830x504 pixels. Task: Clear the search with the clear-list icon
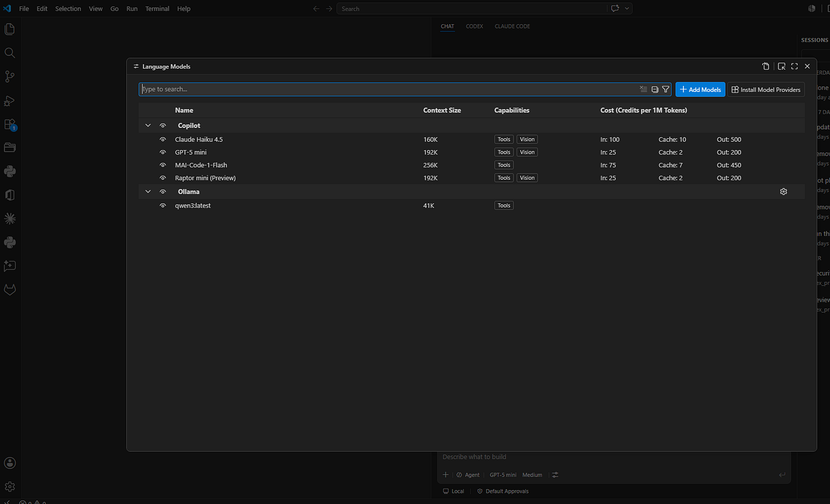[643, 90]
